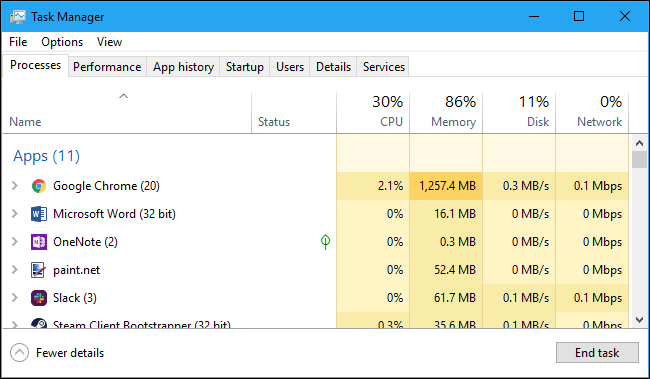650x379 pixels.
Task: Switch to the App history tab
Action: (x=183, y=67)
